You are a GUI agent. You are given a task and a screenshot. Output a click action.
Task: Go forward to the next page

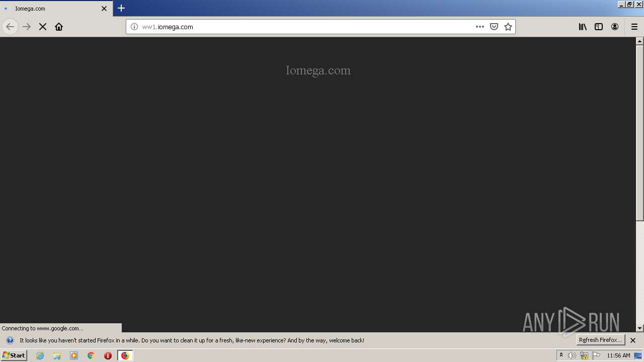(x=27, y=27)
